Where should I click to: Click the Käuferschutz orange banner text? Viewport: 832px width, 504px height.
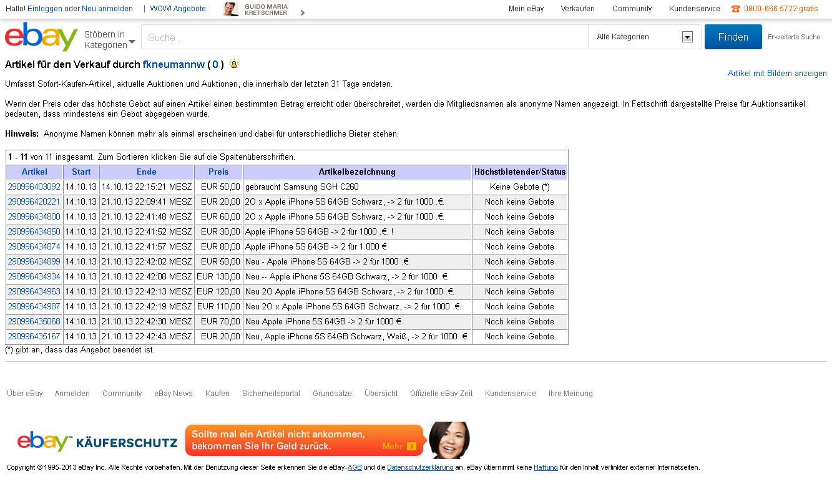[x=278, y=440]
